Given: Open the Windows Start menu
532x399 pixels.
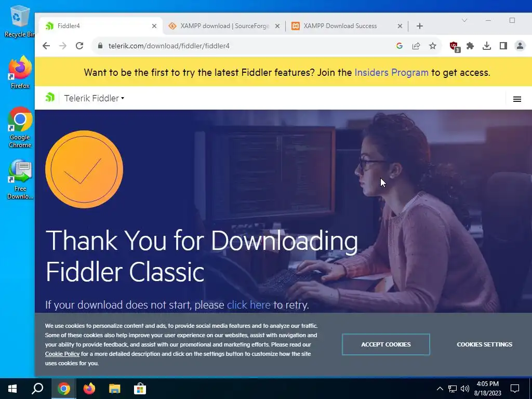Looking at the screenshot, I should point(12,389).
